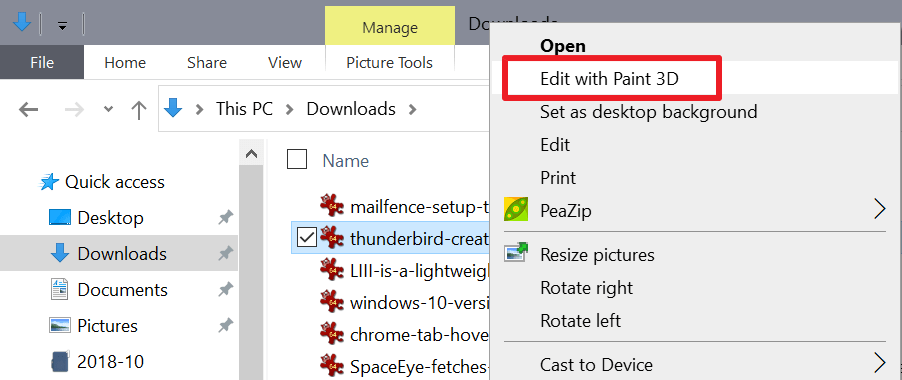Viewport: 902px width, 380px height.
Task: Click the Manage contextual tab header
Action: [x=389, y=27]
